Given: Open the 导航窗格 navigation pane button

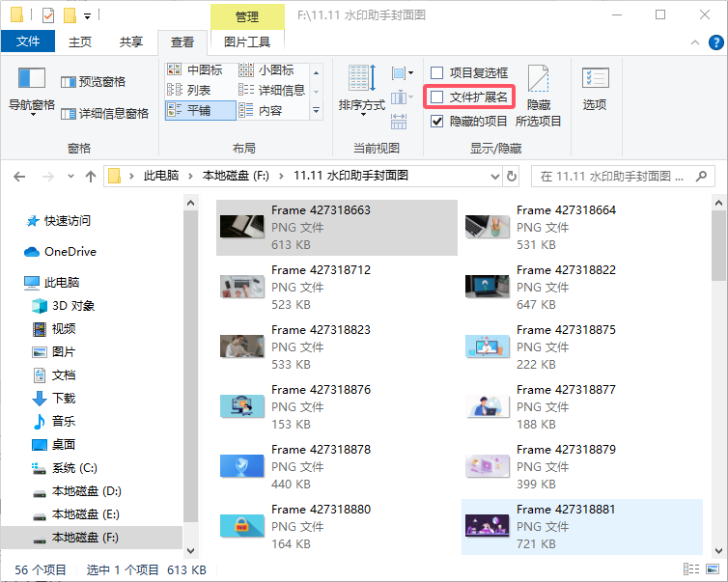Looking at the screenshot, I should [x=32, y=91].
